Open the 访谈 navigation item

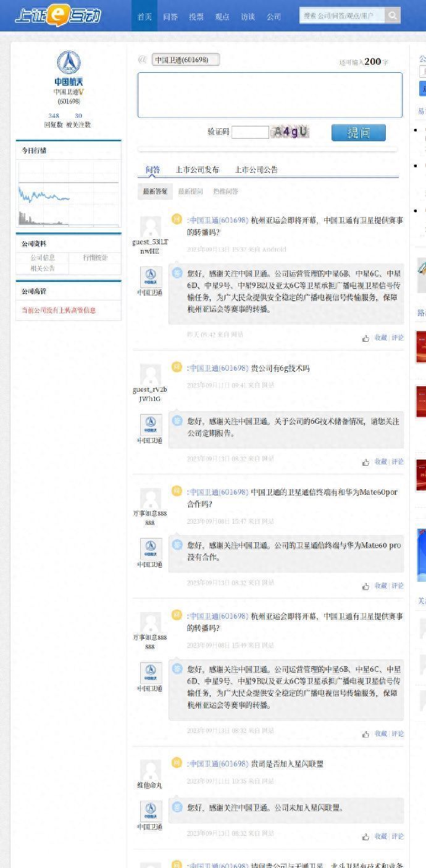pos(248,17)
